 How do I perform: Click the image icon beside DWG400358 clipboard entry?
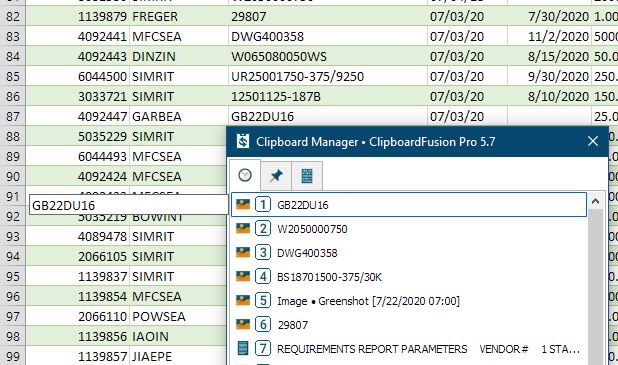coord(243,252)
